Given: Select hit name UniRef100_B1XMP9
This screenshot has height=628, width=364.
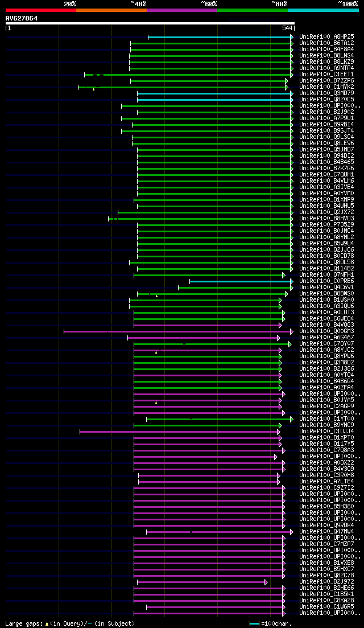Looking at the screenshot, I should pyautogui.click(x=326, y=200).
